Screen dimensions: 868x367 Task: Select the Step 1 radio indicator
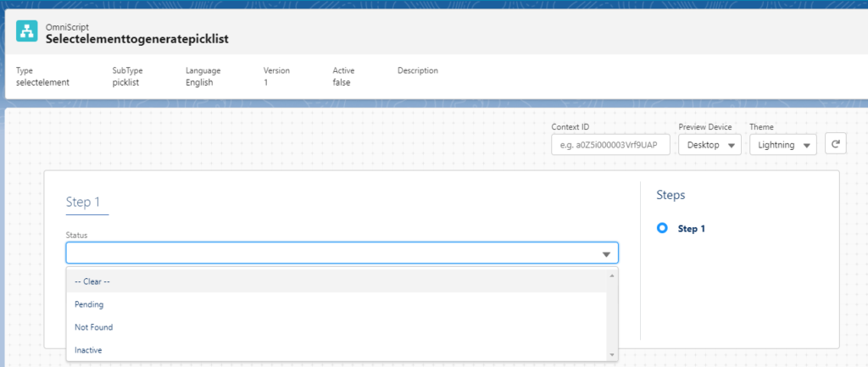coord(662,228)
